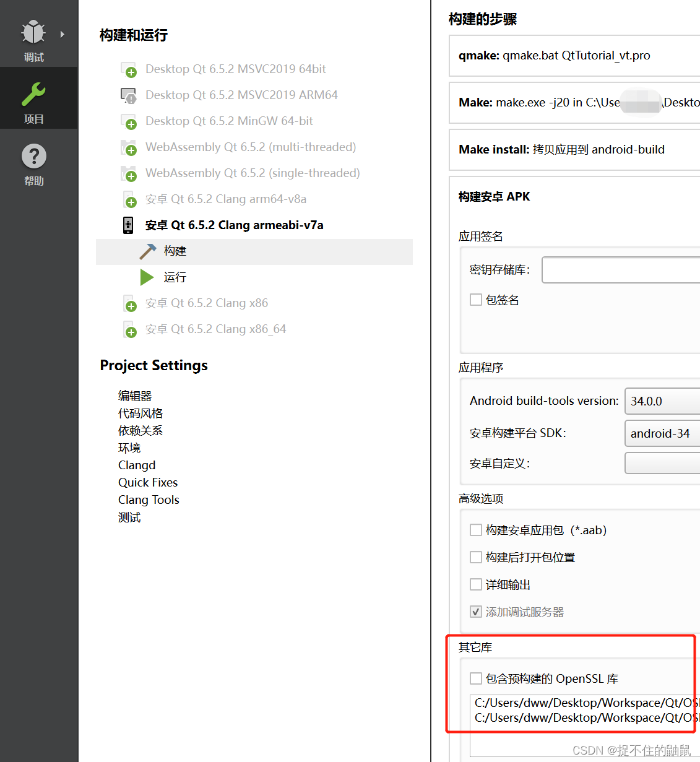
Task: Select second OpenSSL library path entry
Action: pos(585,718)
